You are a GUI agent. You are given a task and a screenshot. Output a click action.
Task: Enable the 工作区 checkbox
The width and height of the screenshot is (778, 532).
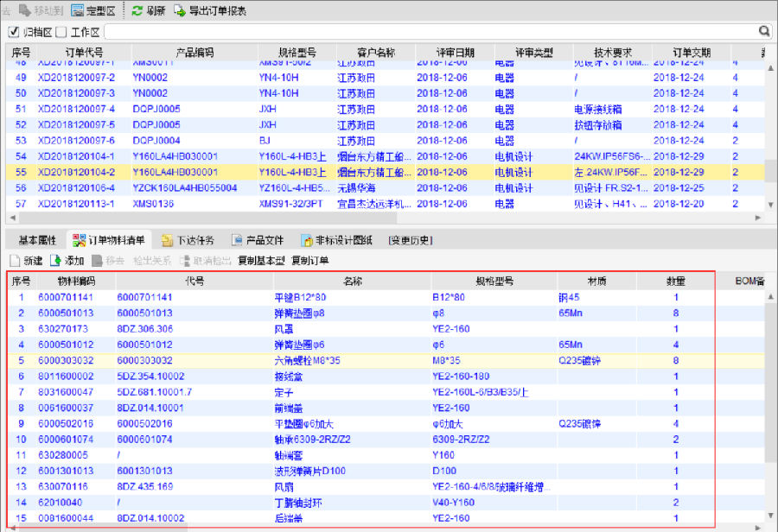[x=61, y=32]
